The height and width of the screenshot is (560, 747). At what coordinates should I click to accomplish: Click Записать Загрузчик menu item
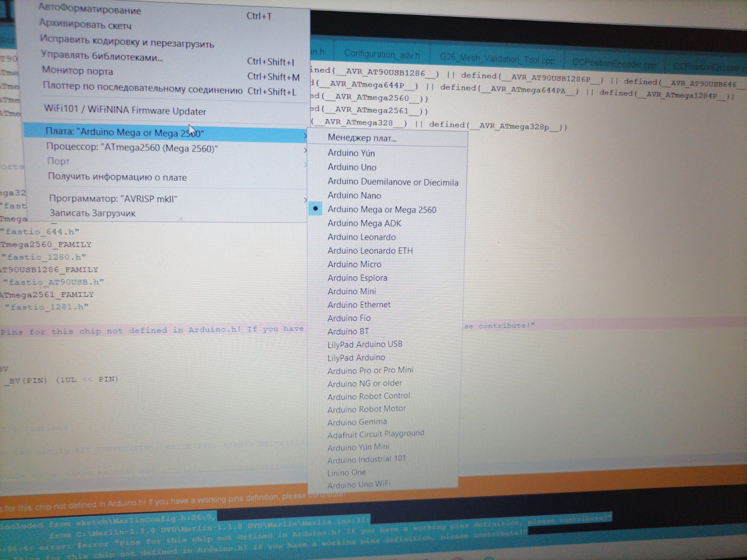click(92, 213)
